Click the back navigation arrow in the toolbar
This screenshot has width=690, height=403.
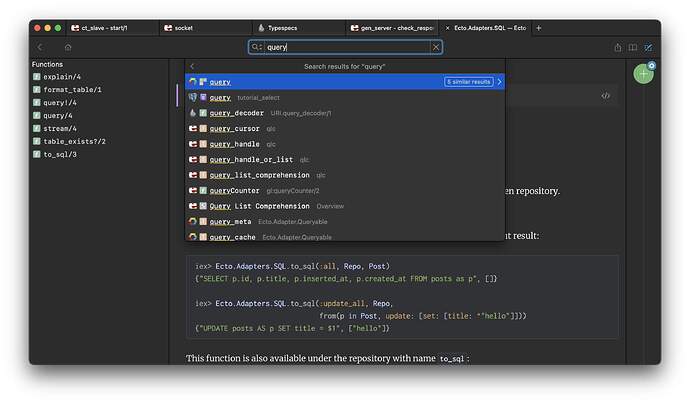tap(40, 47)
